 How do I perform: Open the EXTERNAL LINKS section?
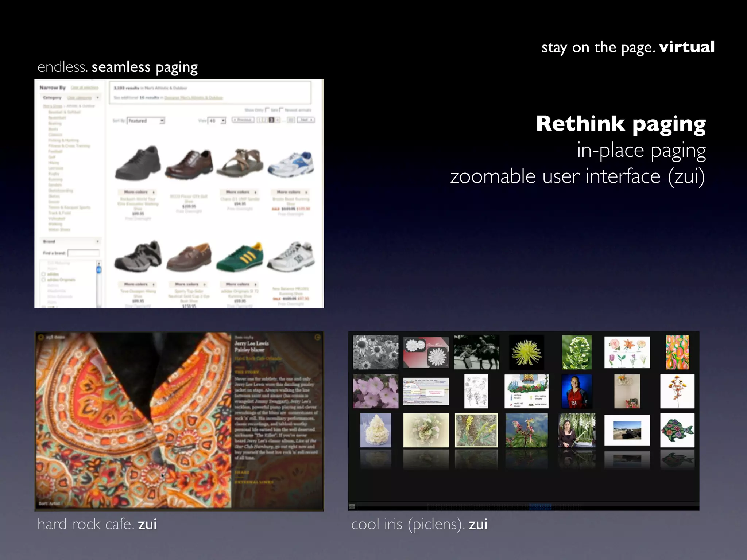click(254, 482)
